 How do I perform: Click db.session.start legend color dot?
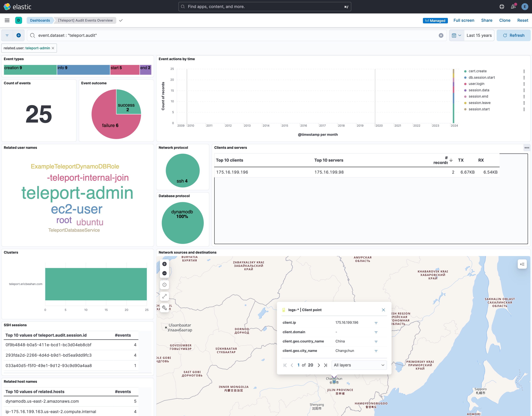coord(465,78)
